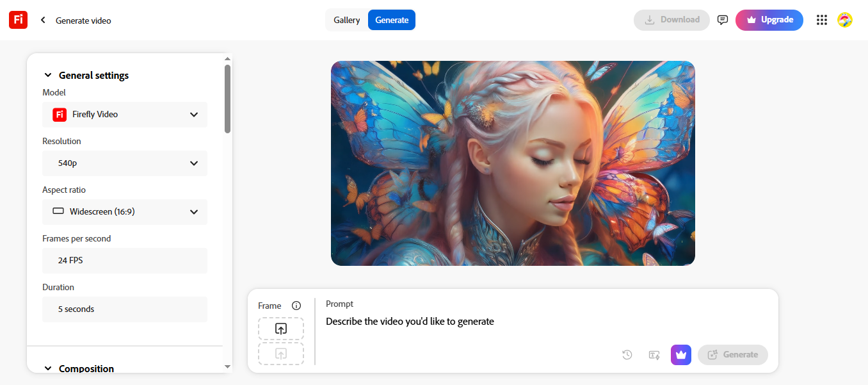Click the Upgrade button
Screen dimensions: 868x385
tap(769, 20)
